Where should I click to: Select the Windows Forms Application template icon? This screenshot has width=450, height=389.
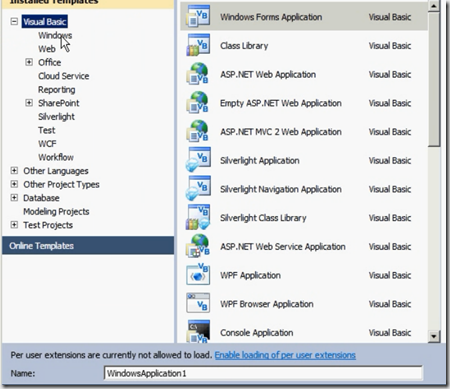point(198,16)
